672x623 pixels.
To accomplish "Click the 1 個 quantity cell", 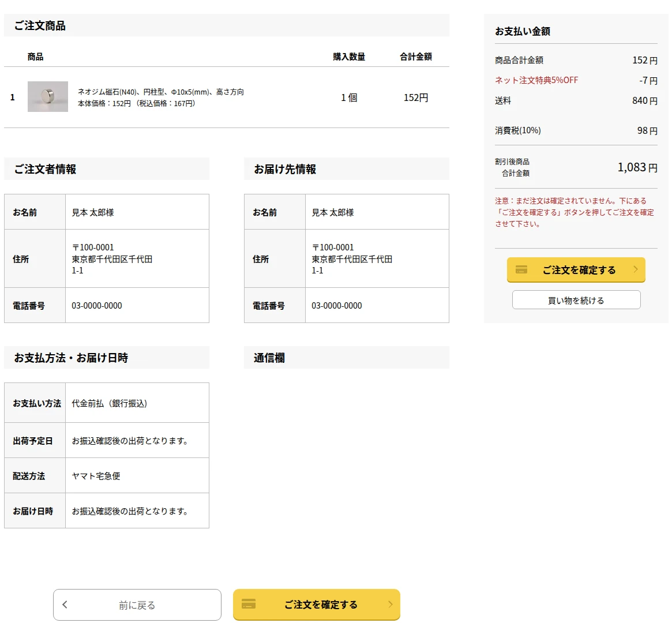I will (x=349, y=97).
